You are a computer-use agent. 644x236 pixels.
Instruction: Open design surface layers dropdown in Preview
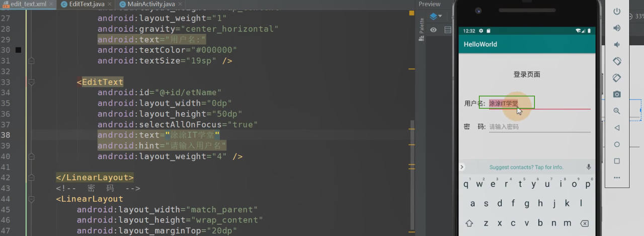click(x=435, y=17)
